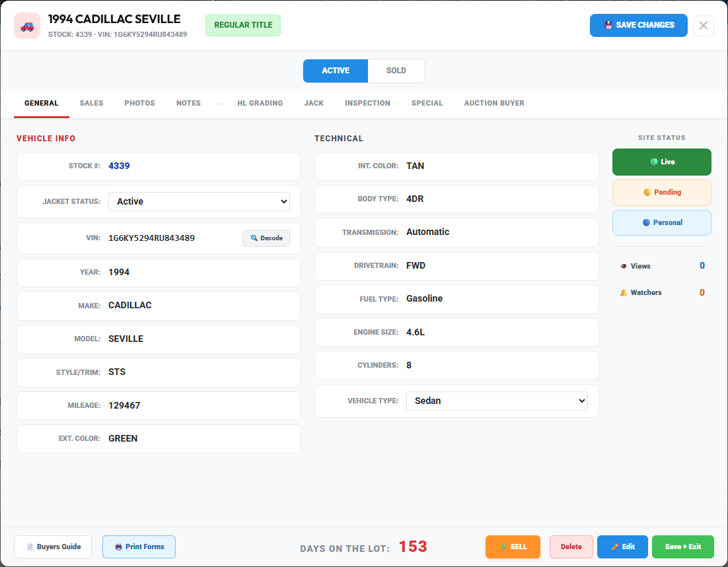
Task: Open the Jacket Status dropdown
Action: [198, 201]
